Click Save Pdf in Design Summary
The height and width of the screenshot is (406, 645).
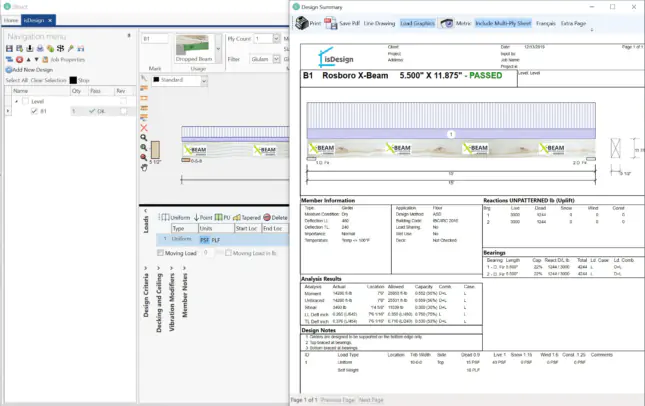(342, 23)
